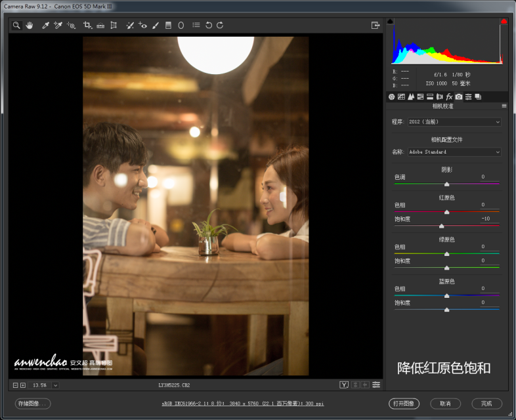Open the Snapshots panel tab

478,96
